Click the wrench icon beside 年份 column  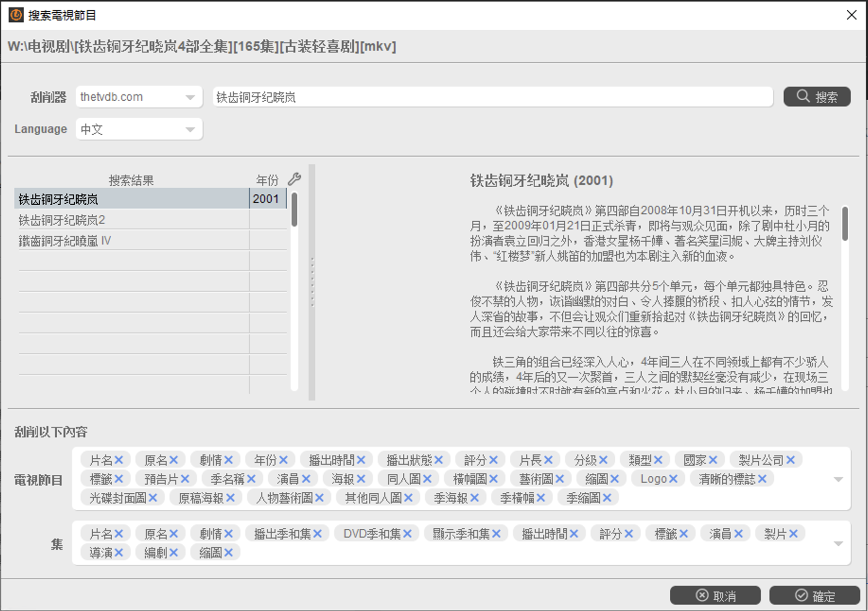[294, 179]
